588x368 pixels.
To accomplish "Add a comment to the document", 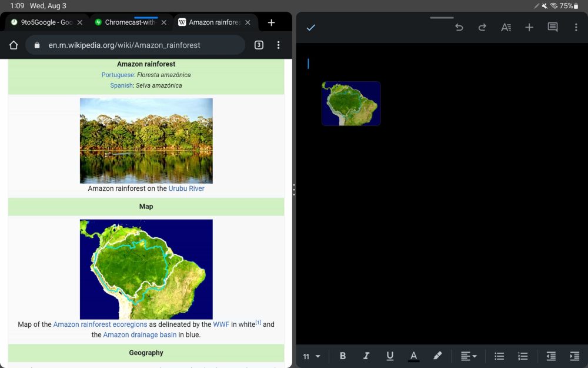I will coord(553,28).
